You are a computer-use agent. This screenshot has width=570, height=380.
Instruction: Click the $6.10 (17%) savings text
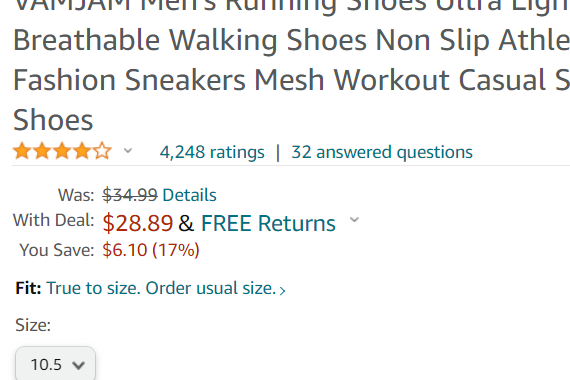point(151,250)
